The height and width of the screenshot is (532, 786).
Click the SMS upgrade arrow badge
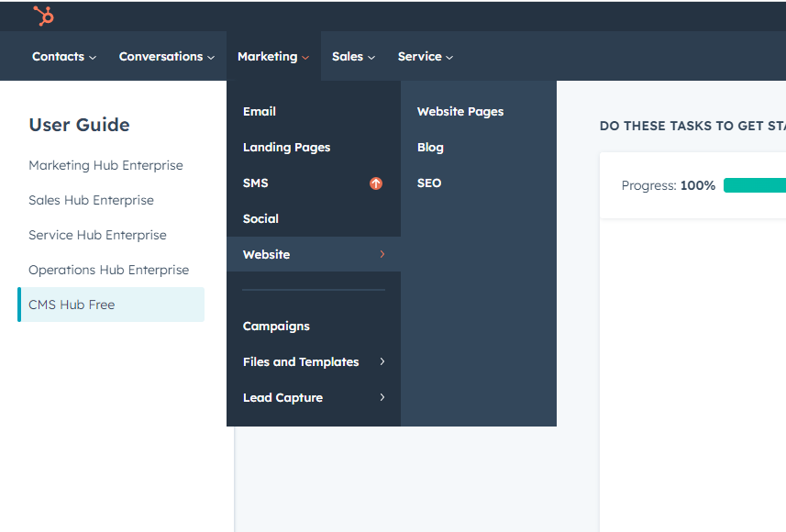[x=376, y=183]
